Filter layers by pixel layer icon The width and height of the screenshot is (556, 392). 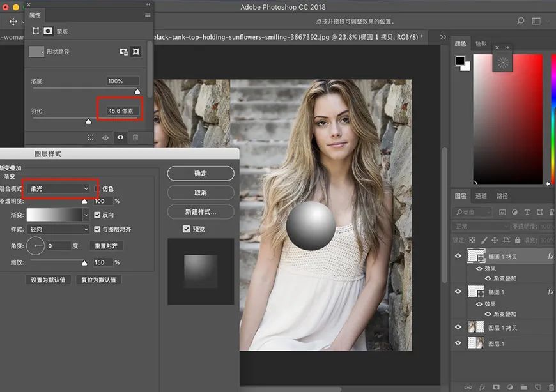502,212
